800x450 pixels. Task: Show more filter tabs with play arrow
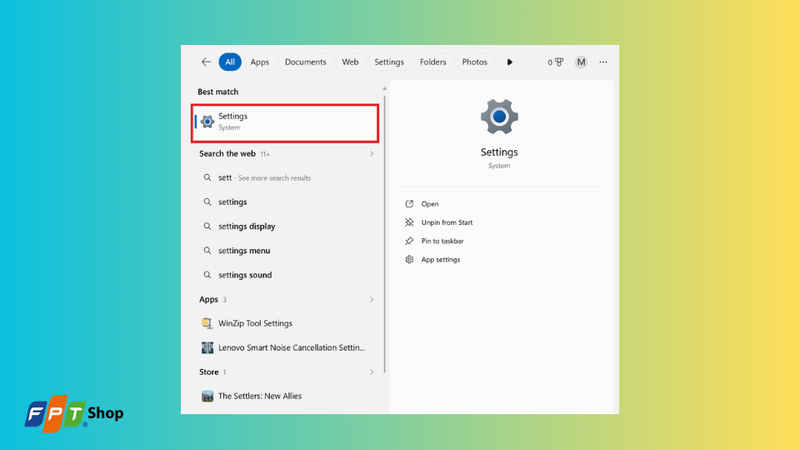pyautogui.click(x=510, y=62)
